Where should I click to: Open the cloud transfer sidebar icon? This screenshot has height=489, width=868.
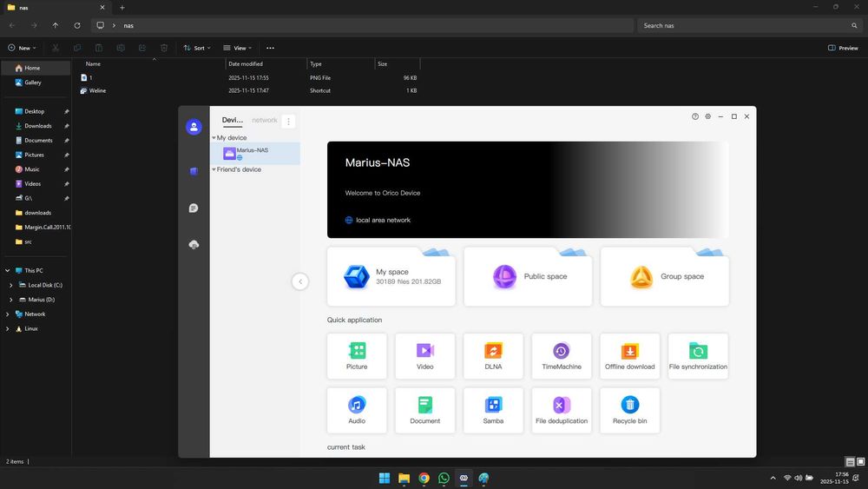point(194,245)
